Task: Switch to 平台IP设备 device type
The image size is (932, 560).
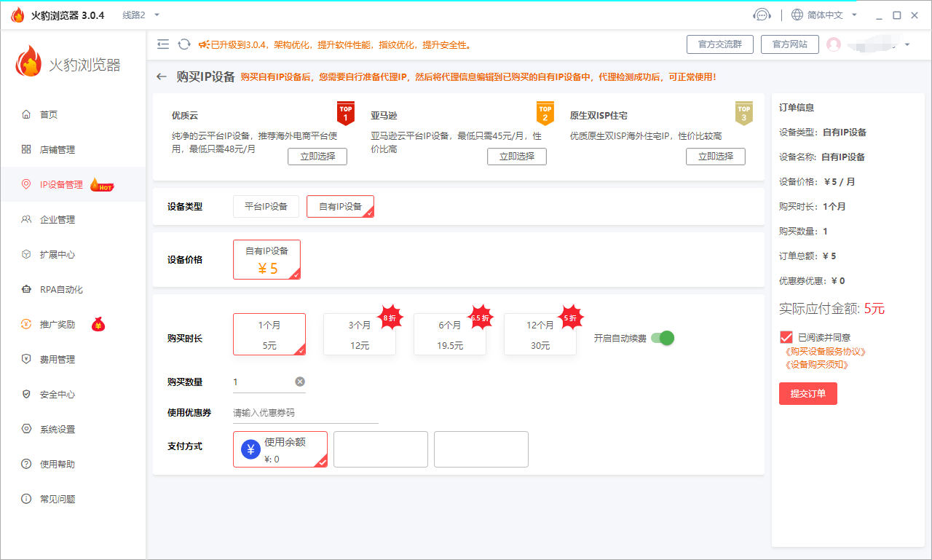Action: (266, 206)
